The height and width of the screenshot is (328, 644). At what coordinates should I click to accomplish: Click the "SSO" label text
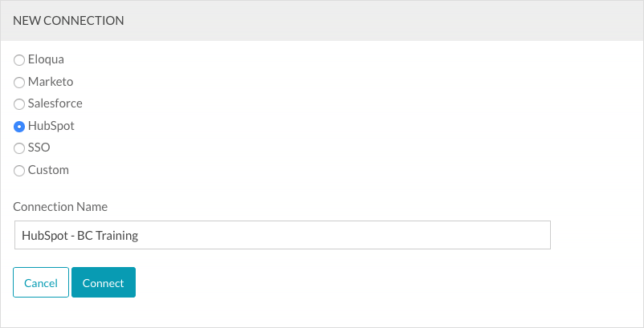(x=39, y=148)
